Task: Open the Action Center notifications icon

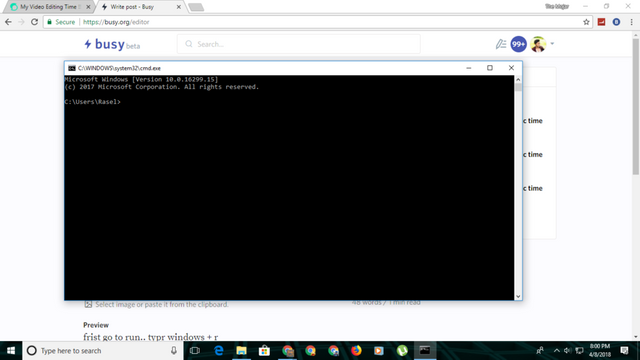Action: (x=624, y=351)
